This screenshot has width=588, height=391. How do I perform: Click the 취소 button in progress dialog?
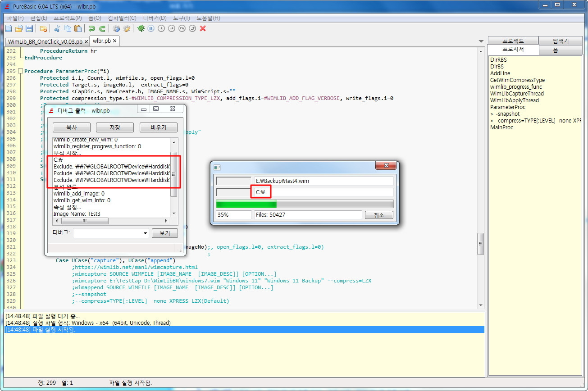pyautogui.click(x=379, y=215)
